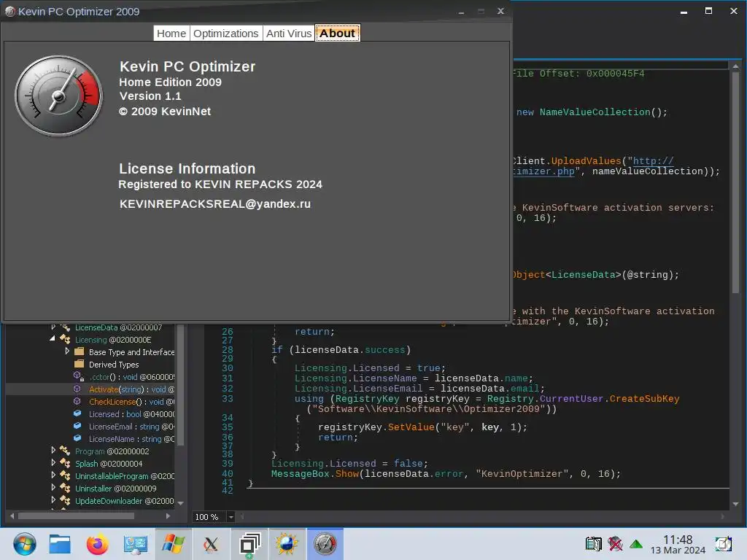Click the LicenseName field icon
This screenshot has width=747, height=560.
click(x=77, y=438)
